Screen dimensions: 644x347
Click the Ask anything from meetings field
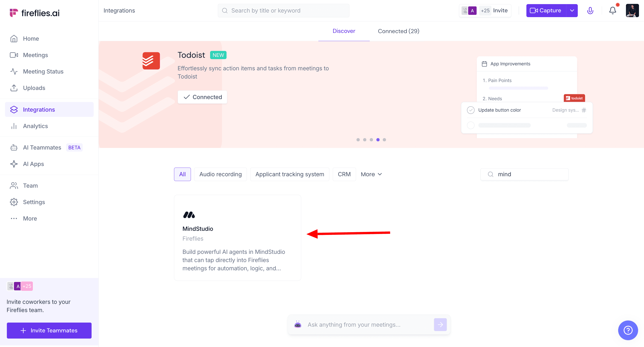[369, 325]
